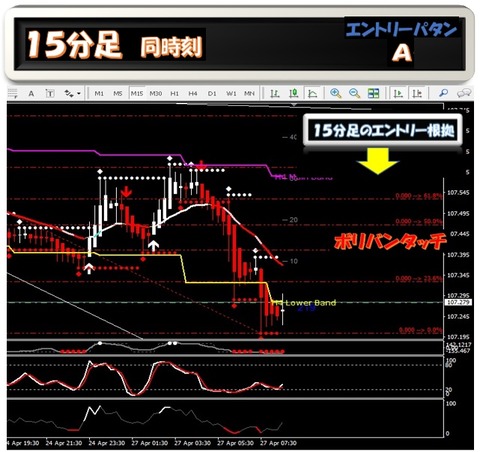
Task: Open the search magnifier icon
Action: 443,93
